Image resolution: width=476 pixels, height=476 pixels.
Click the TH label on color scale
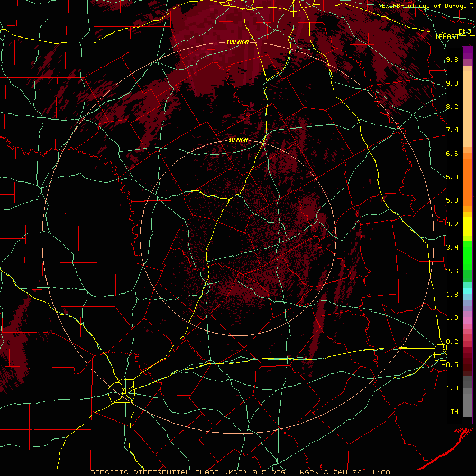pyautogui.click(x=454, y=411)
